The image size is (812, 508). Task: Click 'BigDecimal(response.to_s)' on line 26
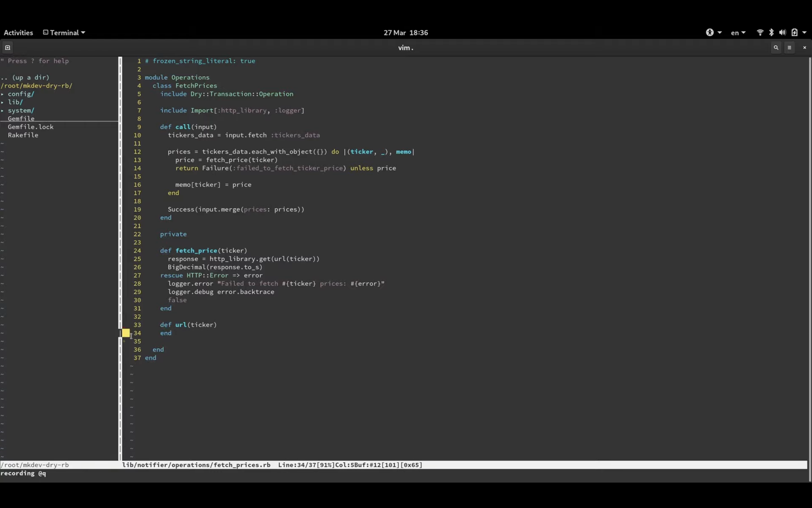215,267
